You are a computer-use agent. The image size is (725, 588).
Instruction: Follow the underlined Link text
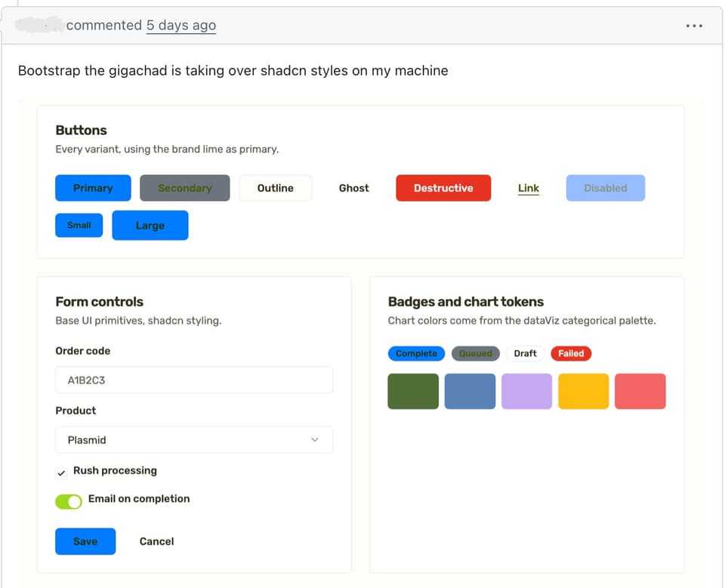click(x=528, y=188)
